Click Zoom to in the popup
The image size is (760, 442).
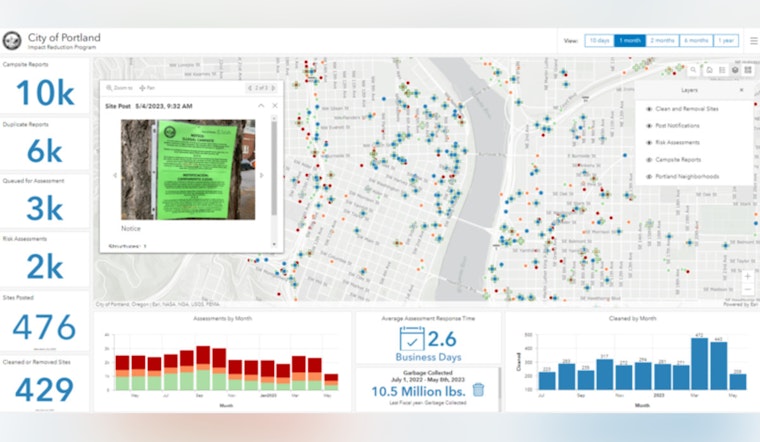tap(119, 88)
